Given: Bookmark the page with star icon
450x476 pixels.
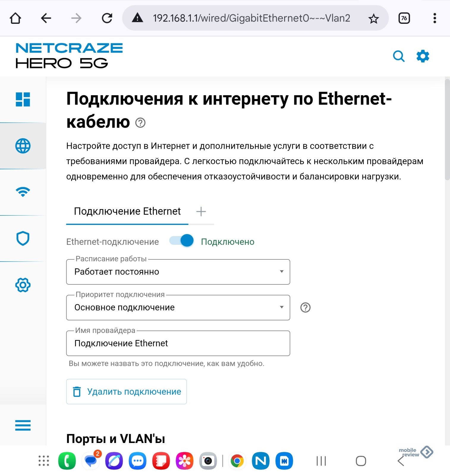Looking at the screenshot, I should 373,19.
